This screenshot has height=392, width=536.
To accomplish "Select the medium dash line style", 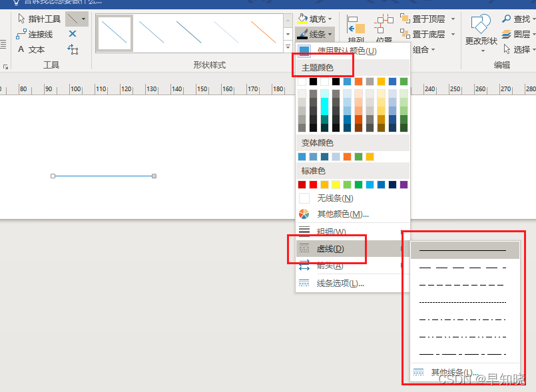I will point(465,285).
